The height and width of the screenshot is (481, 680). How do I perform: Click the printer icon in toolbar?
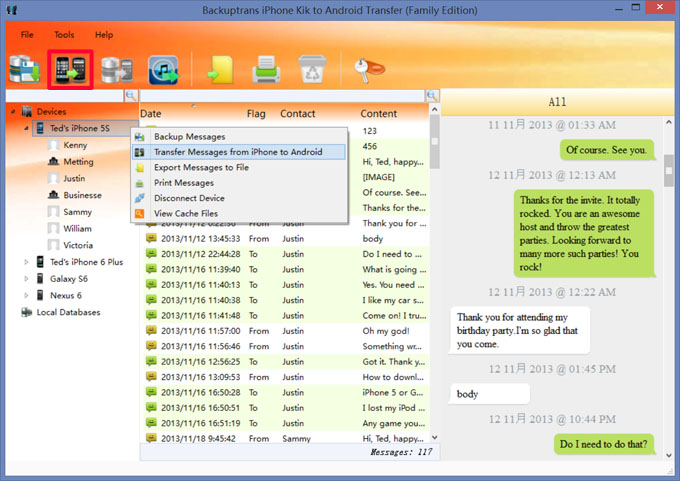click(265, 69)
